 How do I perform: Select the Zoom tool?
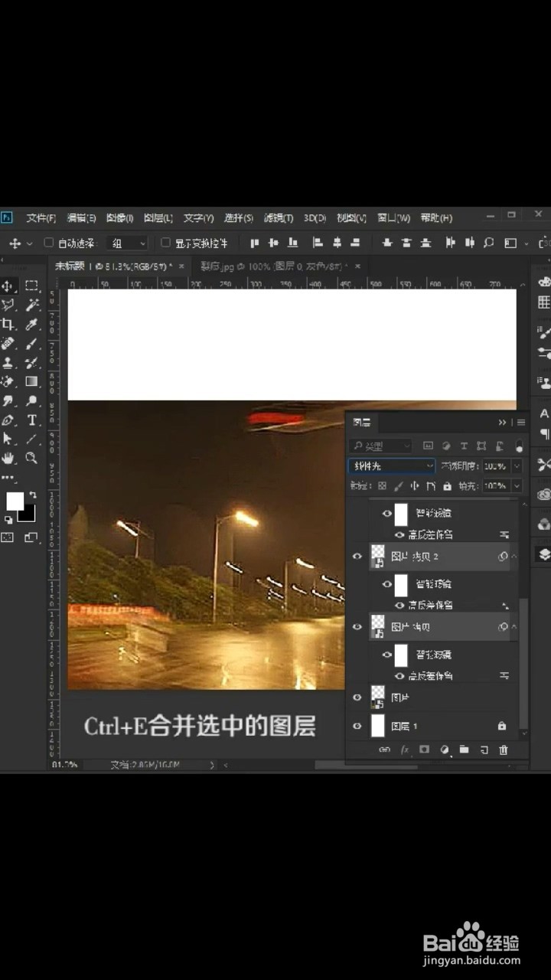31,458
